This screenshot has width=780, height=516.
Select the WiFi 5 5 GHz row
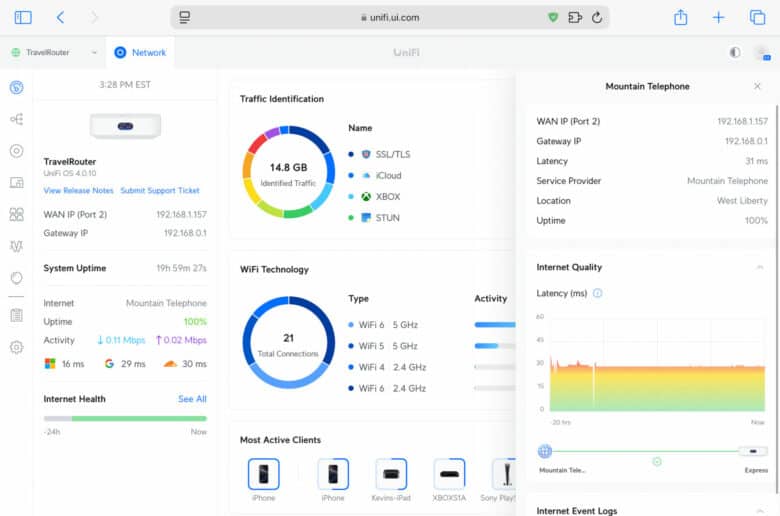point(383,346)
